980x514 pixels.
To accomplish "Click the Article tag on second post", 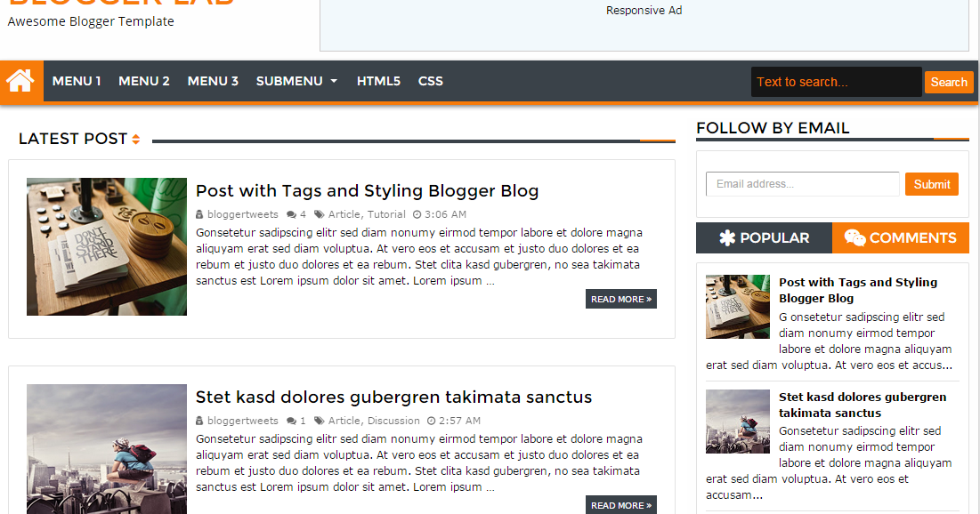I will 344,421.
